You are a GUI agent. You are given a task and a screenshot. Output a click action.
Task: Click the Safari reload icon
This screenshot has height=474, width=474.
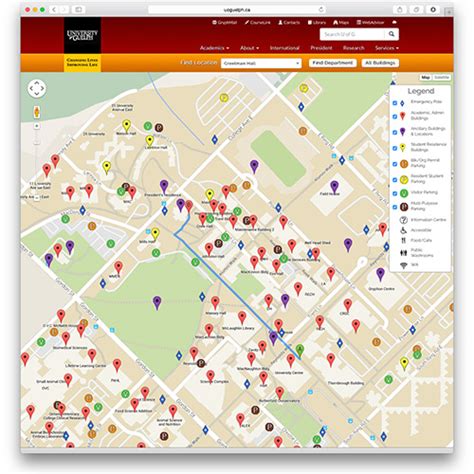point(321,10)
